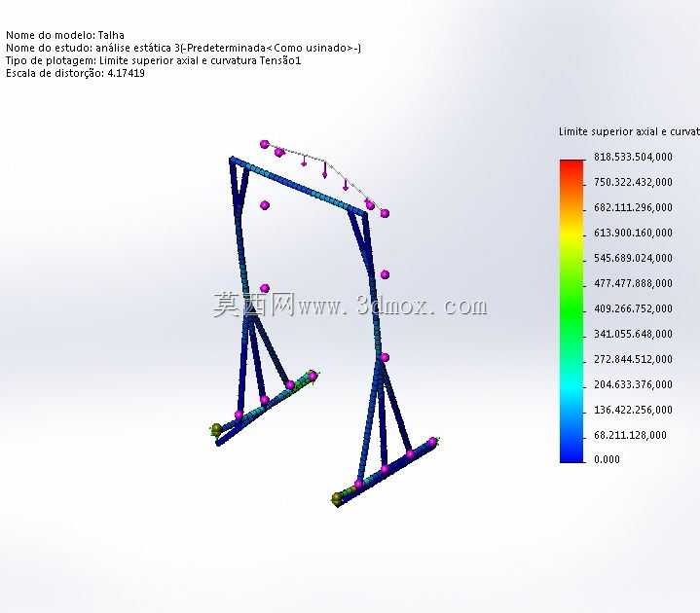This screenshot has height=613, width=700.
Task: Click the legend value 750.322.432,000
Action: 633,182
